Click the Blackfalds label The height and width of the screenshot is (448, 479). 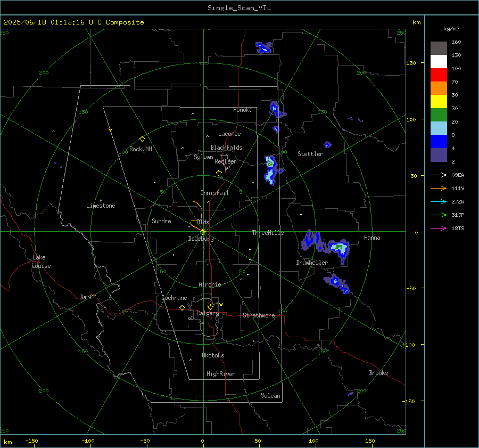(226, 148)
